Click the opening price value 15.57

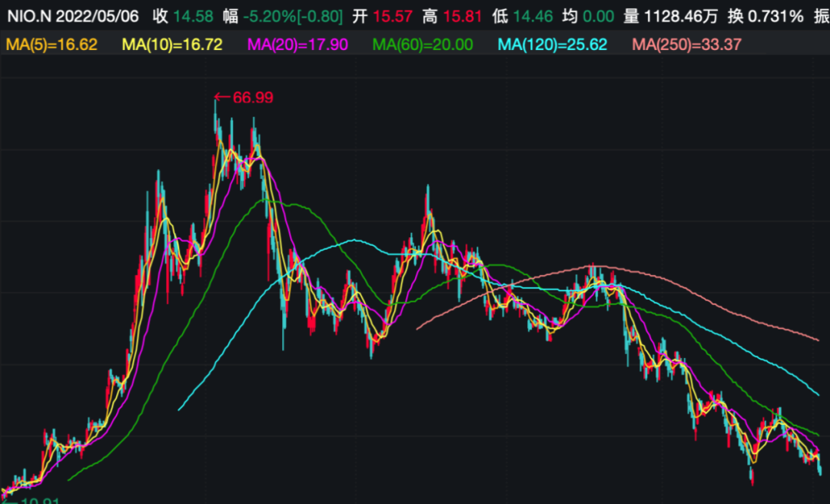(x=393, y=16)
